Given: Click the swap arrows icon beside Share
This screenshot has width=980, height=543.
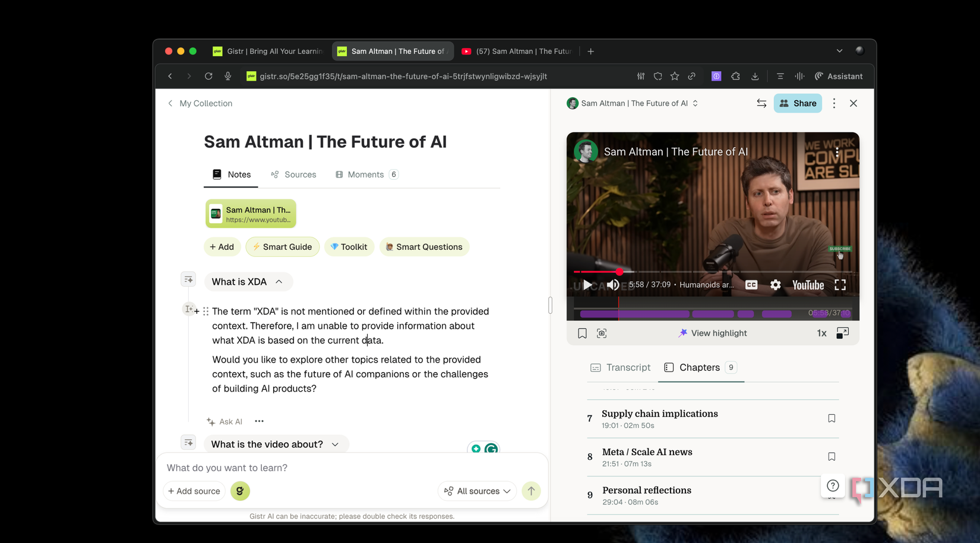Looking at the screenshot, I should (x=761, y=103).
